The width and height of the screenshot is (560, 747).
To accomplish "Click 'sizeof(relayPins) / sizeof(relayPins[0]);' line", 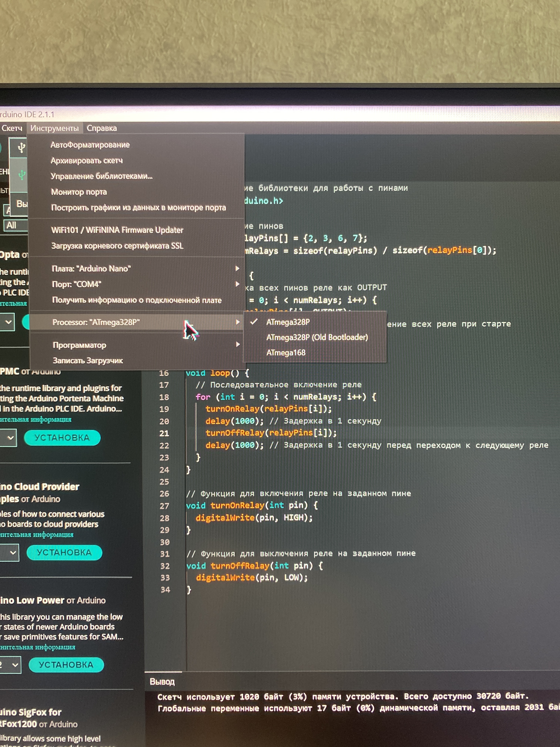I will [x=395, y=251].
